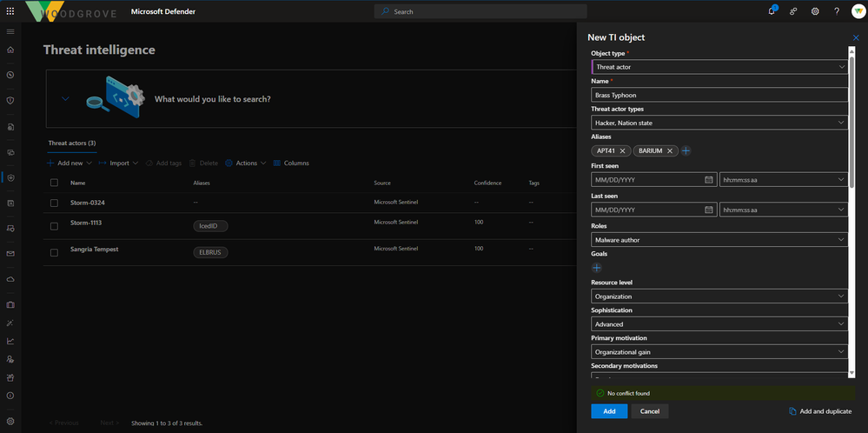Open the shield icon in sidebar

[x=10, y=101]
